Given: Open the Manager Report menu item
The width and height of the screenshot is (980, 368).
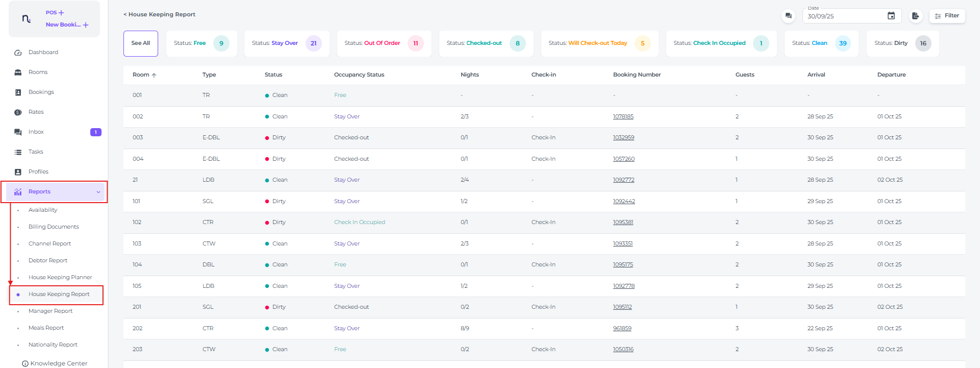Looking at the screenshot, I should [51, 311].
